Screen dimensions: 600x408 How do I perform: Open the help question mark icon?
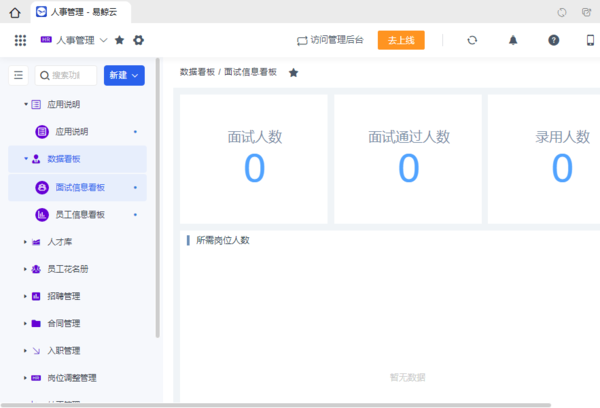553,40
